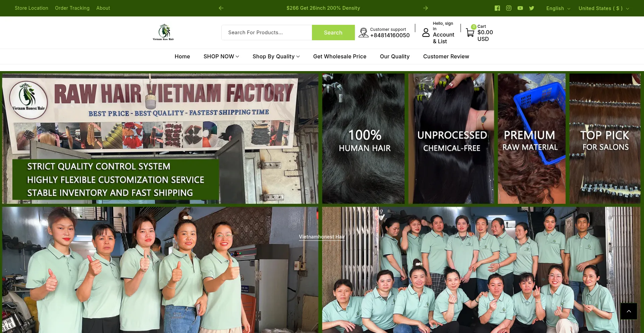Click the 100% Human Hair image tile
644x333 pixels.
[363, 138]
